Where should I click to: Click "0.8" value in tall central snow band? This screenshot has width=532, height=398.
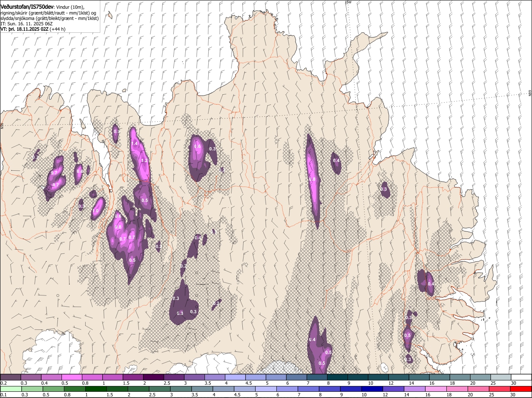[313, 179]
